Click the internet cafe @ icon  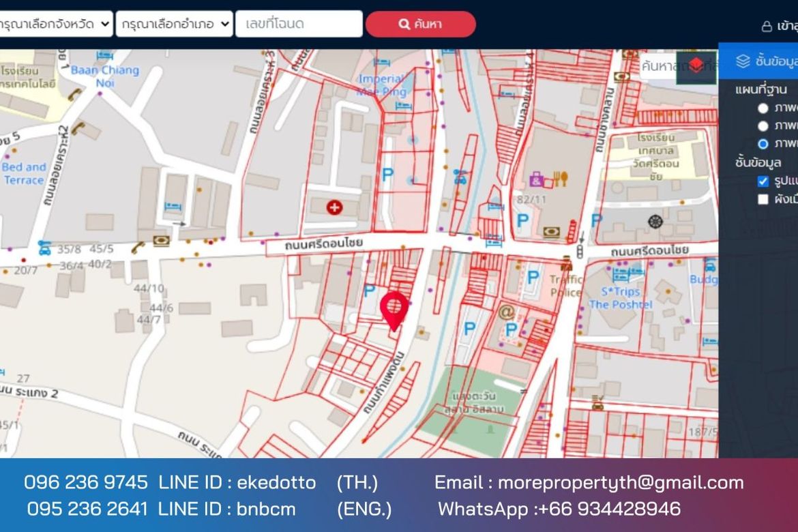click(x=505, y=312)
